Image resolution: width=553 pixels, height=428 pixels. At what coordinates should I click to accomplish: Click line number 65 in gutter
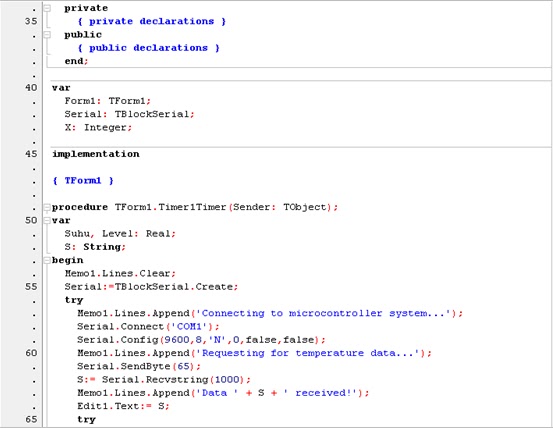(x=31, y=419)
